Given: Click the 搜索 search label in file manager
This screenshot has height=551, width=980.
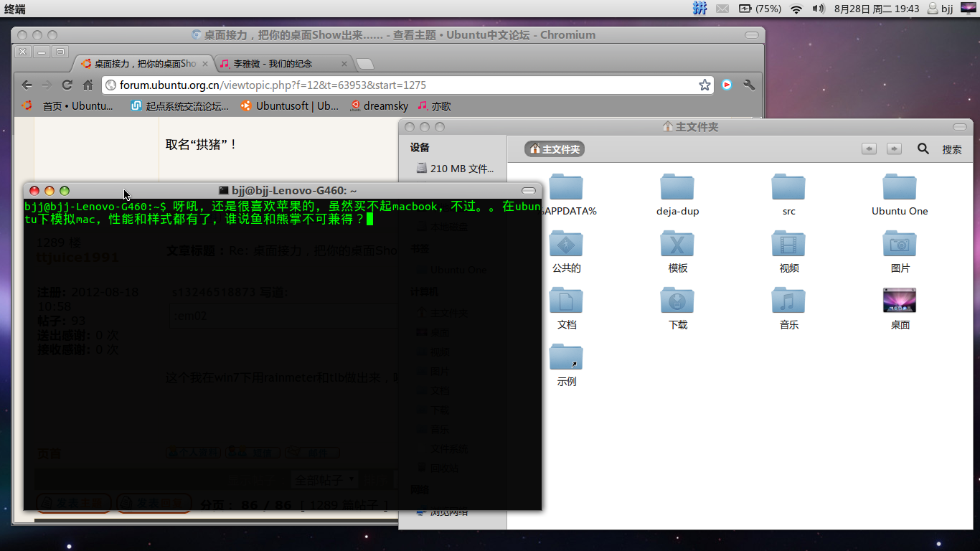Looking at the screenshot, I should point(952,149).
